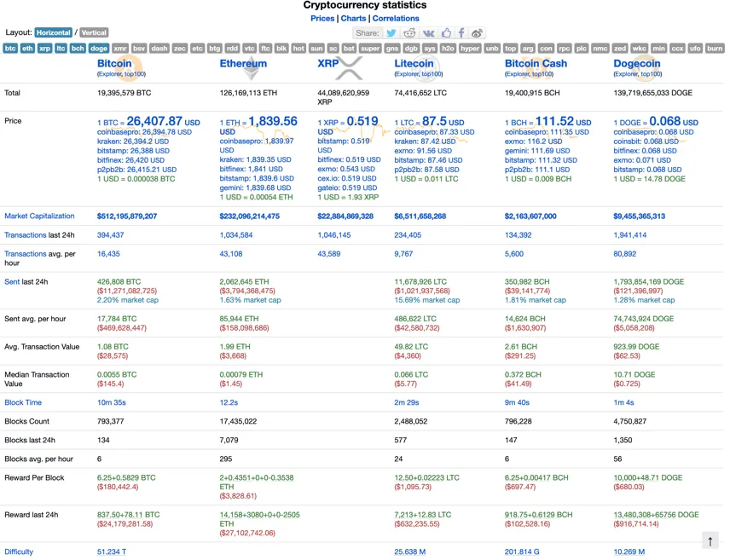Viewport: 730px width, 560px height.
Task: Click Dogecoin transactions count 1,941,414
Action: pyautogui.click(x=630, y=235)
